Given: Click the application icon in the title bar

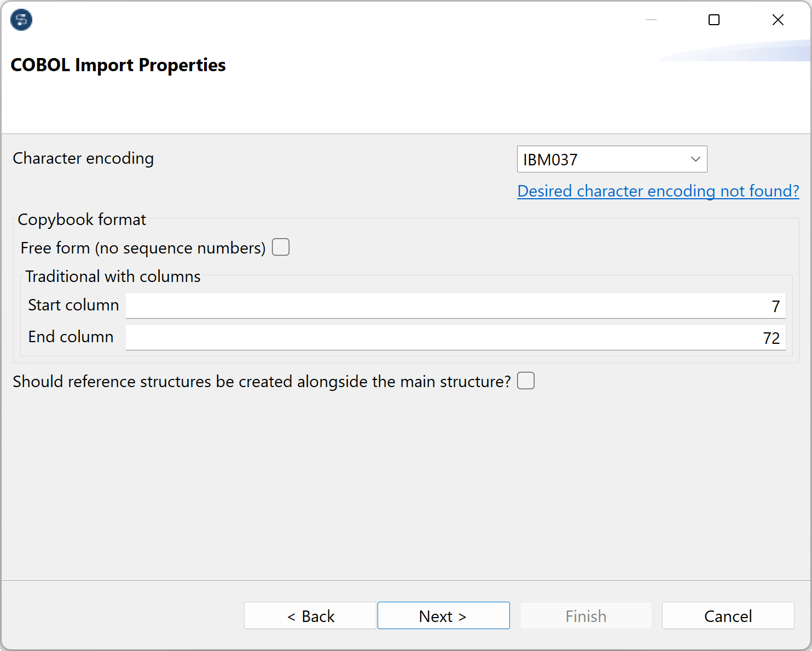Looking at the screenshot, I should [21, 20].
